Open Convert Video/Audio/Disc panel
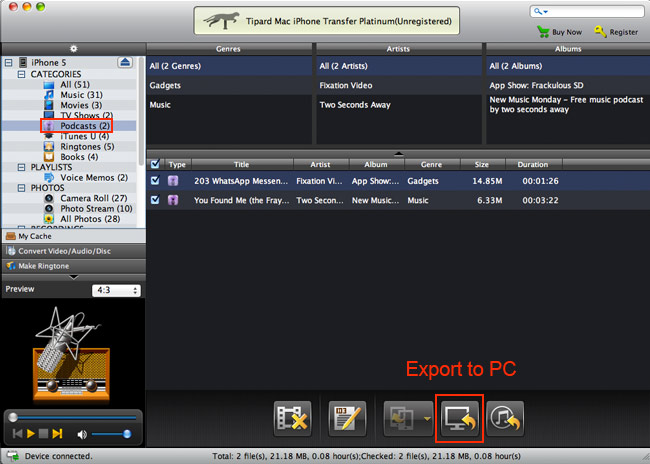Screen dimensions: 650x464 (73, 251)
